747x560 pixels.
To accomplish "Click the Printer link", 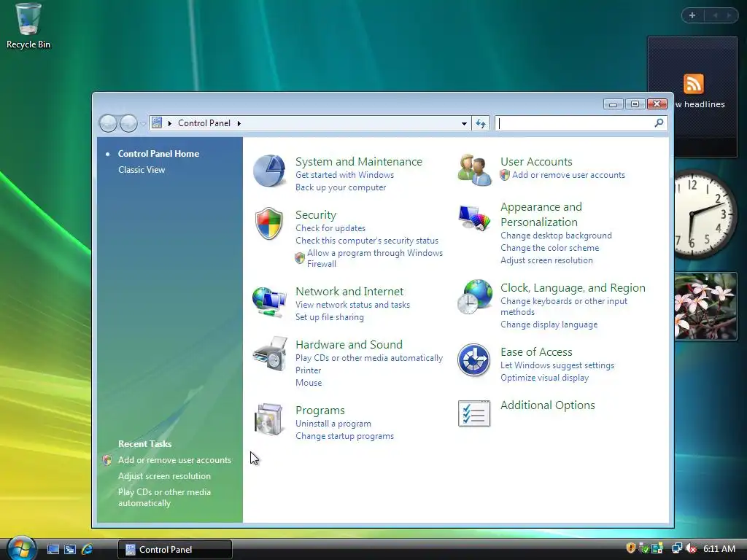I will click(309, 370).
